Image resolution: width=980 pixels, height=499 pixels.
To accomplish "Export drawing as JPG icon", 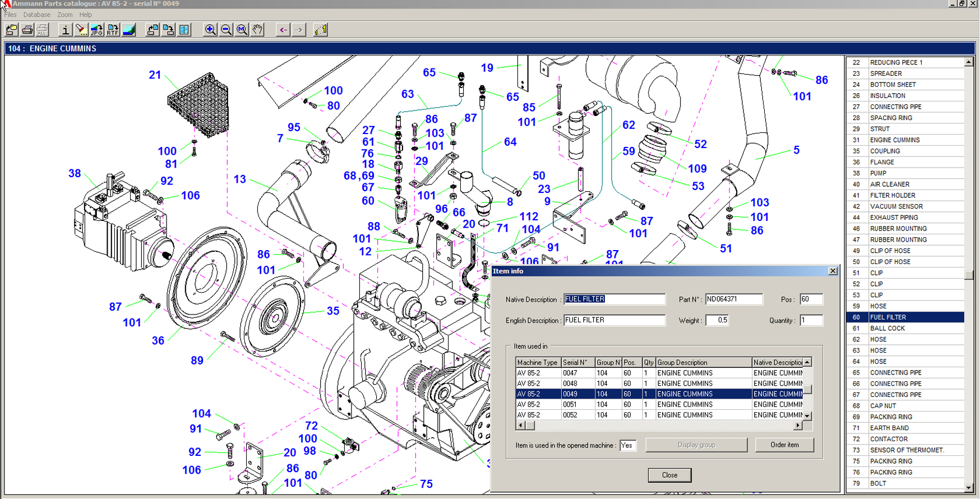I will click(96, 30).
